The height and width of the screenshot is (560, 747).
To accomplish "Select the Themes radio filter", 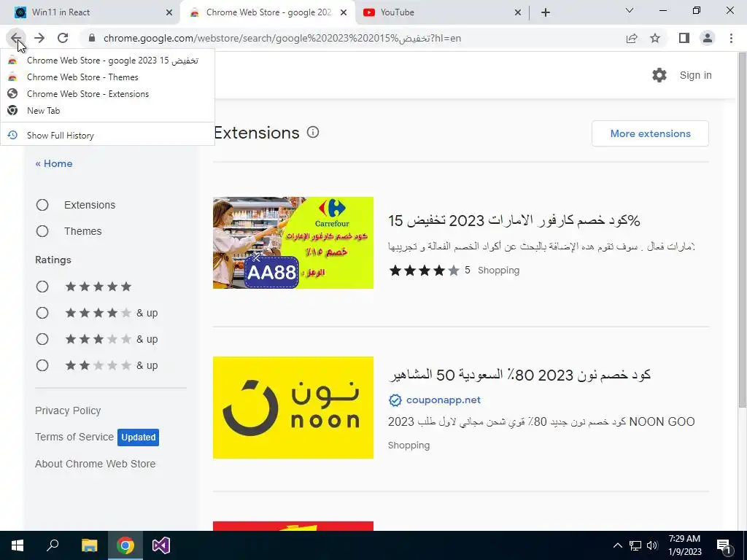I will [42, 231].
